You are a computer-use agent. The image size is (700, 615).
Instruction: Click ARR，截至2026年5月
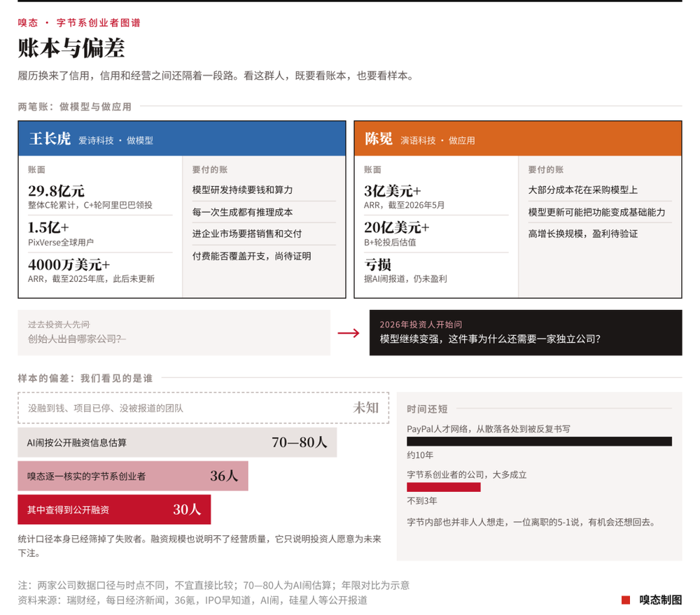tap(404, 205)
